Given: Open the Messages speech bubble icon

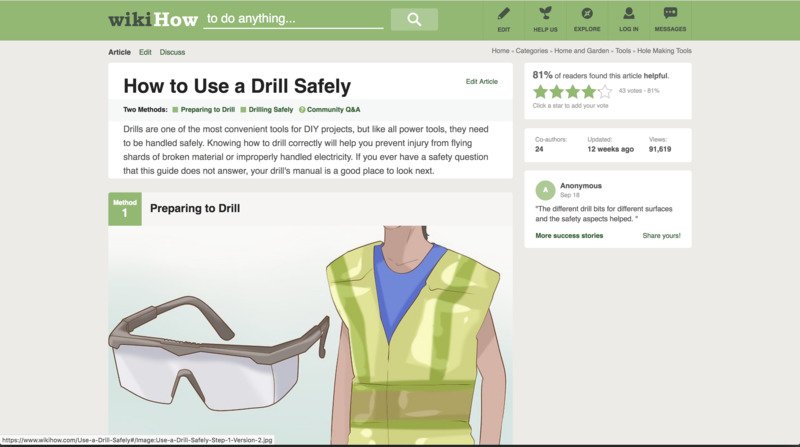Looking at the screenshot, I should click(x=670, y=14).
